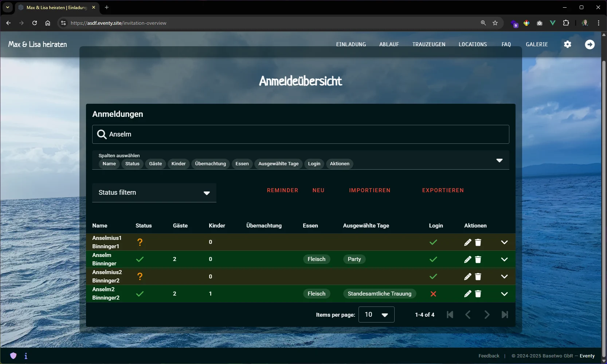Expand the Anselm Binninger row details
The height and width of the screenshot is (364, 607).
point(504,260)
